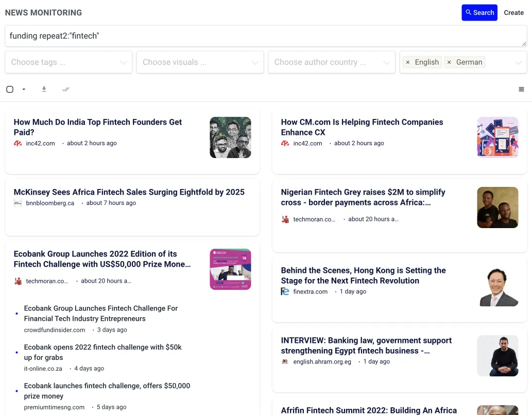Viewport: 532px width, 415px height.
Task: Click the 'about 7 hours ago' timestamp
Action: tap(111, 203)
